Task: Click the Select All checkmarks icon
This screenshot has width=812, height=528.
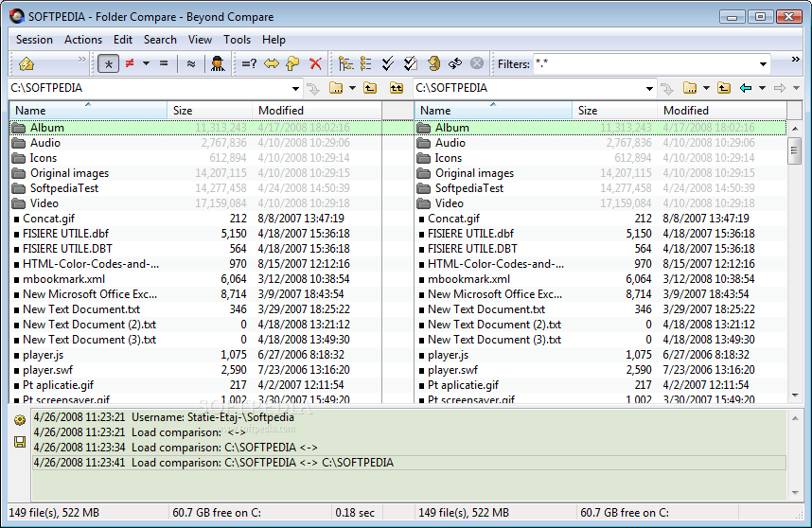Action: point(388,63)
